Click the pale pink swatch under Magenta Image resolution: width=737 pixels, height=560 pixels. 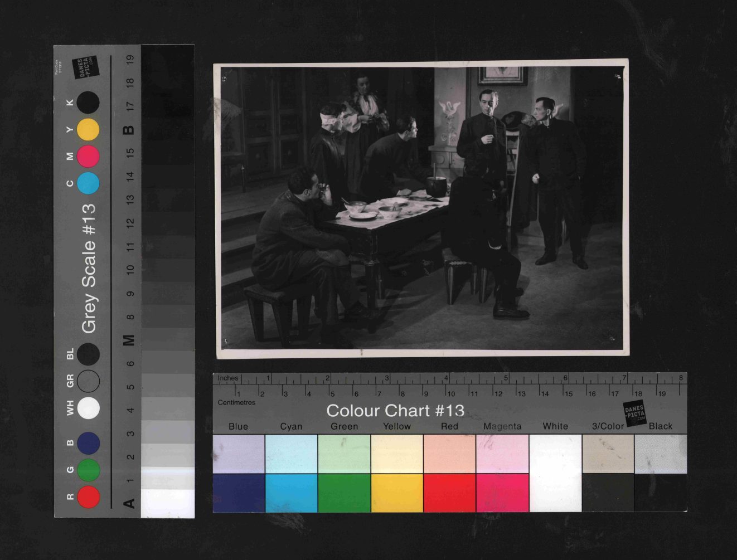(502, 454)
